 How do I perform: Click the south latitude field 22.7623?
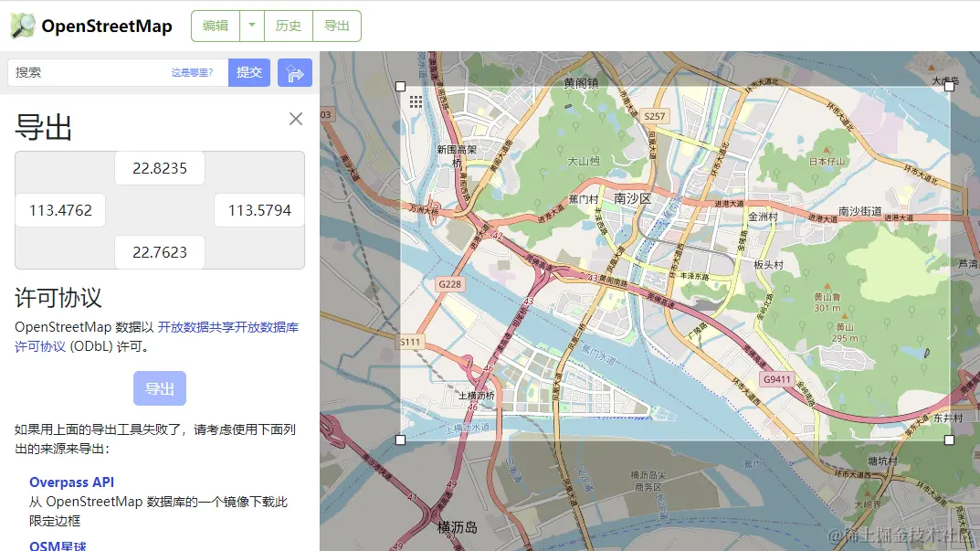point(159,252)
